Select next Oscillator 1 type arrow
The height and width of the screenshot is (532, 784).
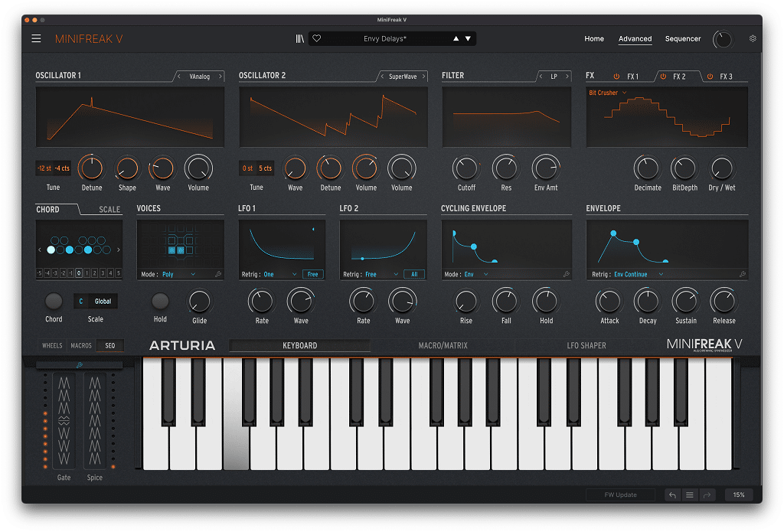point(220,77)
